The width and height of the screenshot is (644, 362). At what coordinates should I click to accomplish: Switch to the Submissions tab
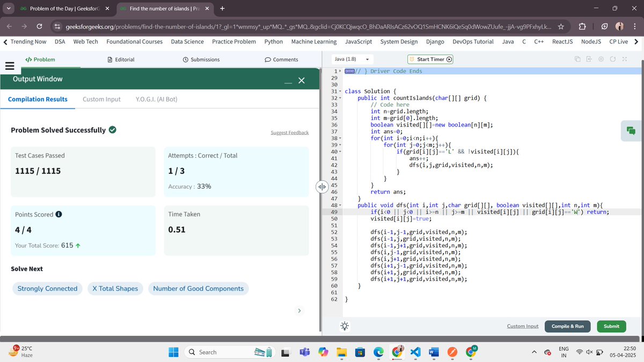click(x=201, y=60)
